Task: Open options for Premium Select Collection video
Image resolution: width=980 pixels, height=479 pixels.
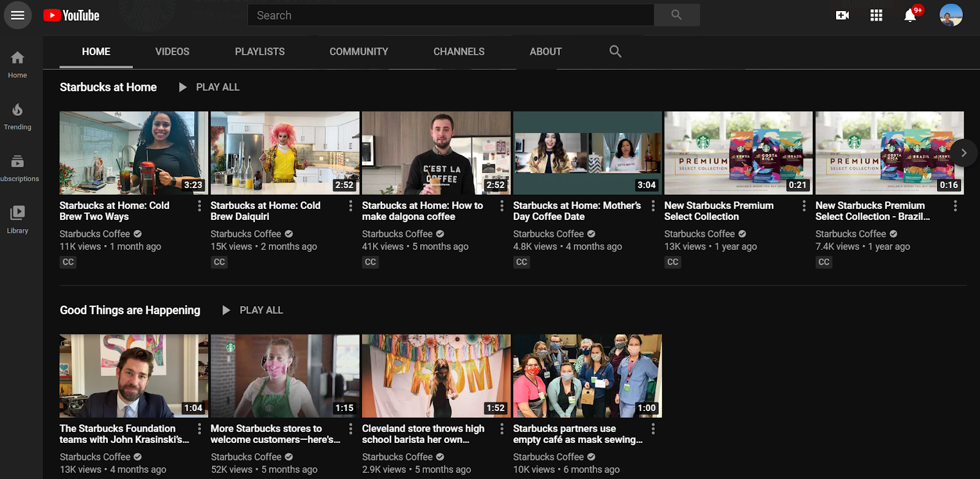Action: pos(804,206)
